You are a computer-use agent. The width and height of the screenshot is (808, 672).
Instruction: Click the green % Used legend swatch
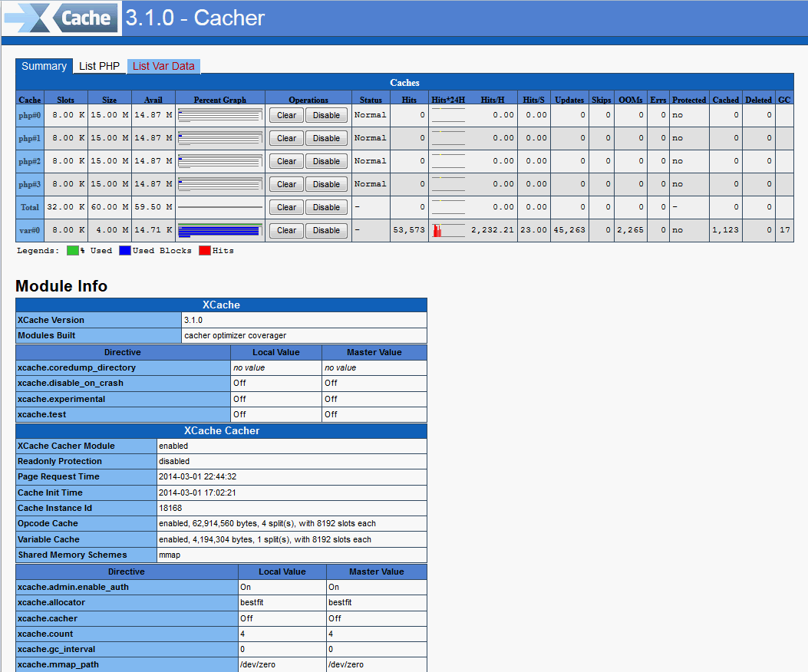click(73, 250)
